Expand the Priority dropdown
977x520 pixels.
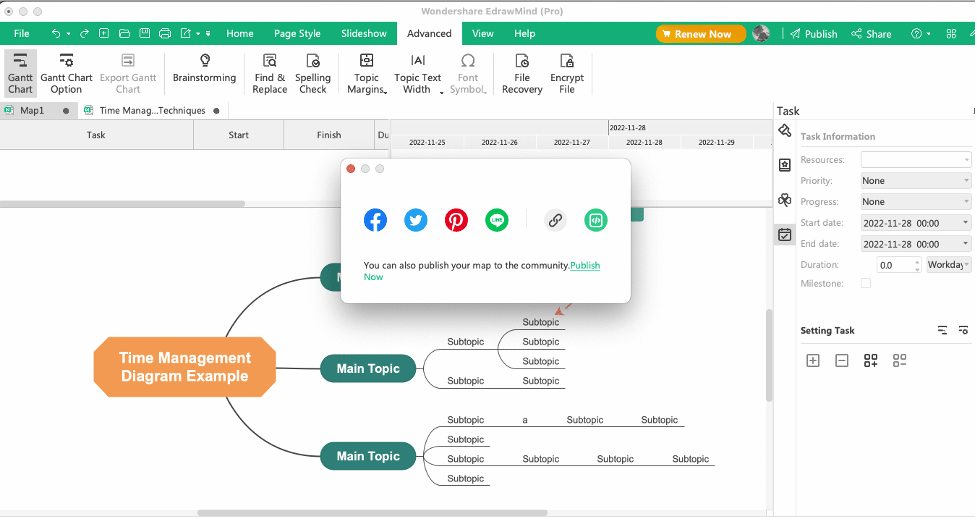click(x=915, y=181)
